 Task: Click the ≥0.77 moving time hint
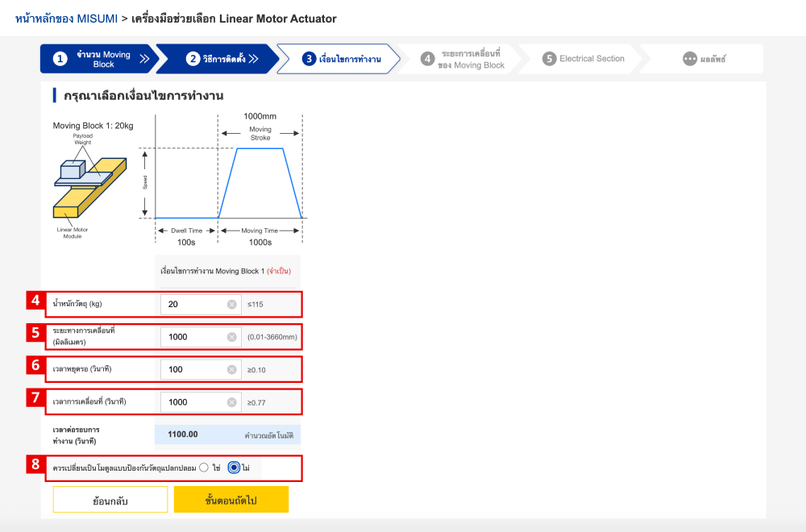[256, 403]
